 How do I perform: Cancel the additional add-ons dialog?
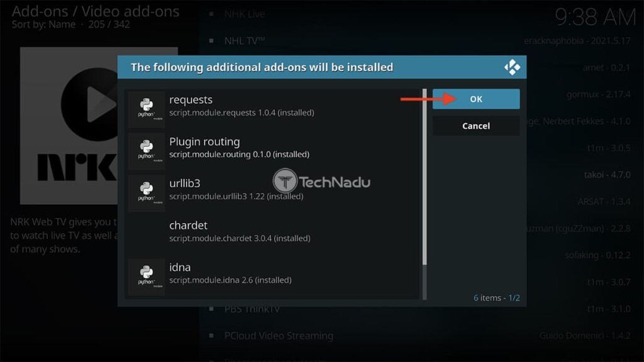(x=476, y=126)
